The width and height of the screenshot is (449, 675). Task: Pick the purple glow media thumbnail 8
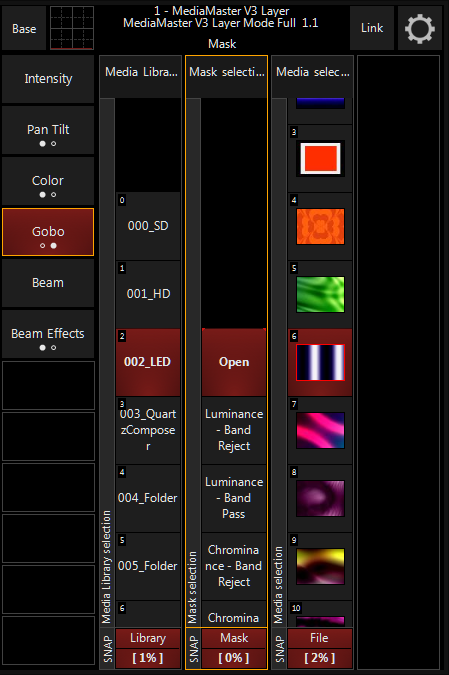tap(320, 498)
